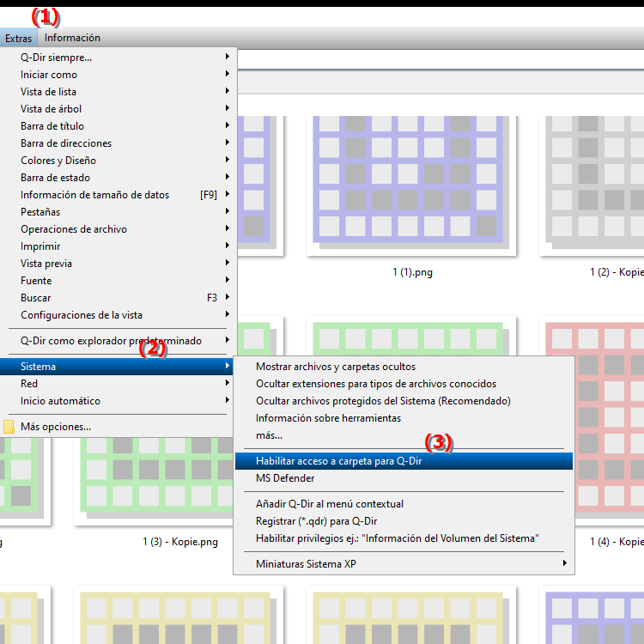Open the Barra de título submenu
The height and width of the screenshot is (644, 644).
point(118,126)
